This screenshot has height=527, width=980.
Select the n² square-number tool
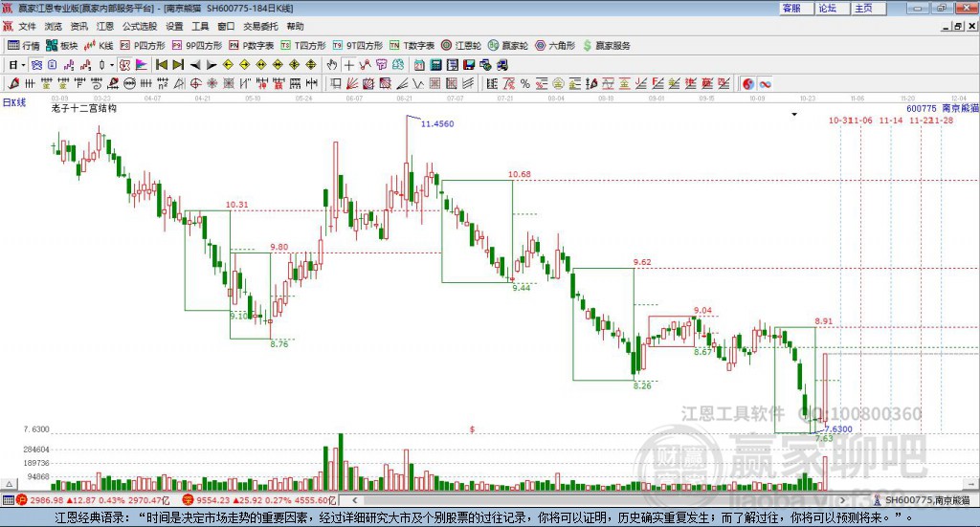pos(163,83)
